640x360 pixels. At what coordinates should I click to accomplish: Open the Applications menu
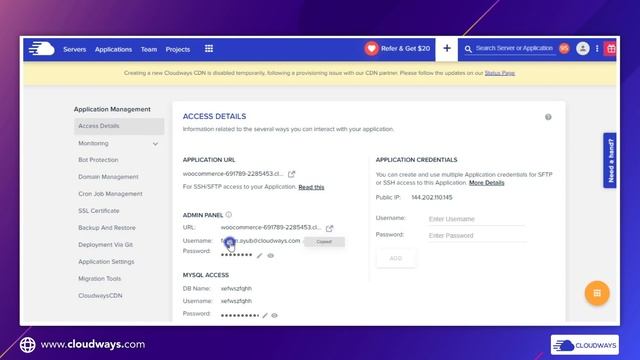click(113, 49)
